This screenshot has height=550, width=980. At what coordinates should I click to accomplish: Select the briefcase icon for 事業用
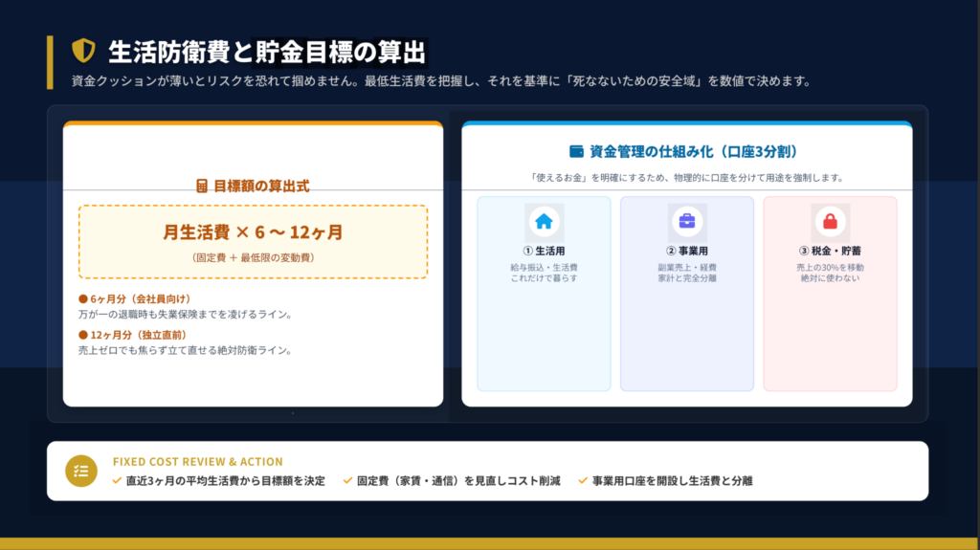coord(686,222)
